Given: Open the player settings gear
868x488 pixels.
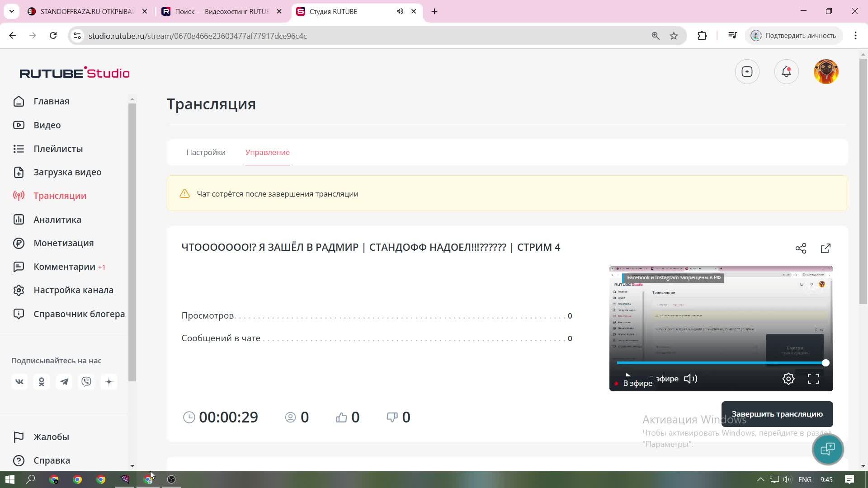Looking at the screenshot, I should coord(788,379).
